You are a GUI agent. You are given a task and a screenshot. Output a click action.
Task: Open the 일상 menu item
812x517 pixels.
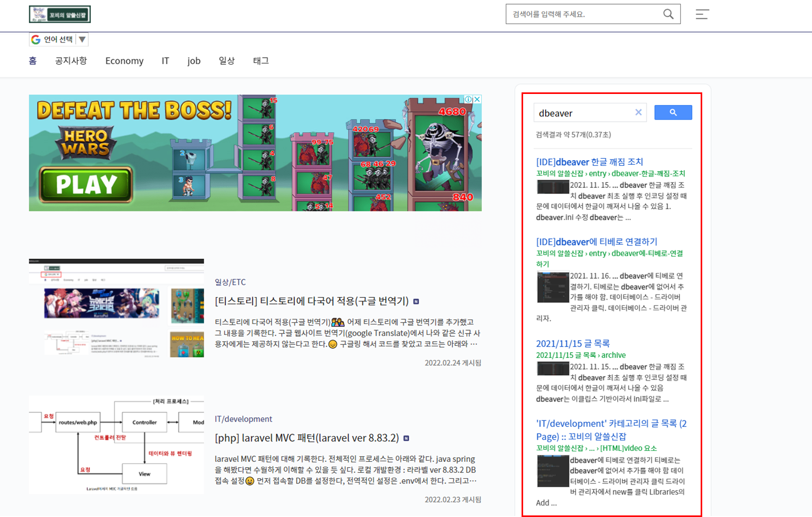tap(227, 61)
